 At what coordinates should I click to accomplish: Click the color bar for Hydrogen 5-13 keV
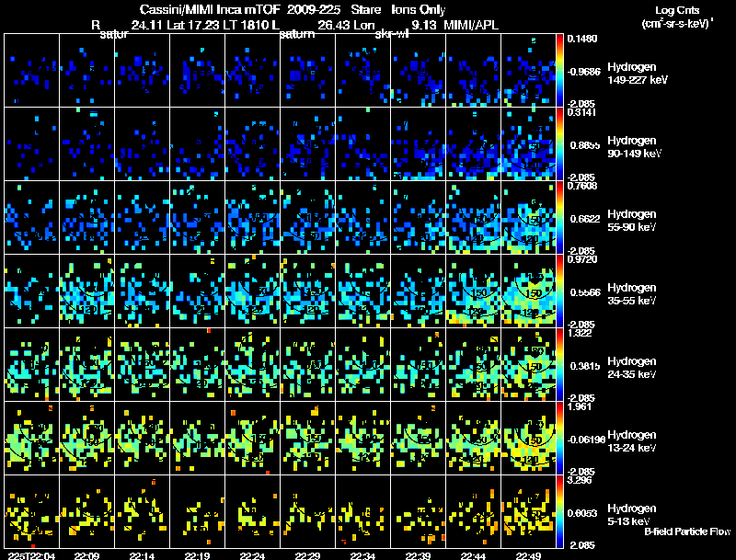click(x=561, y=512)
